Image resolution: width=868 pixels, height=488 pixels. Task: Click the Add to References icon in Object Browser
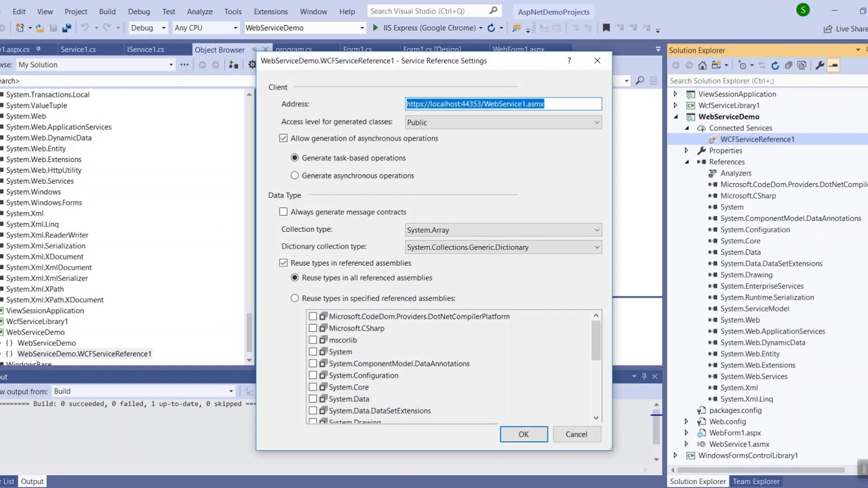(233, 64)
